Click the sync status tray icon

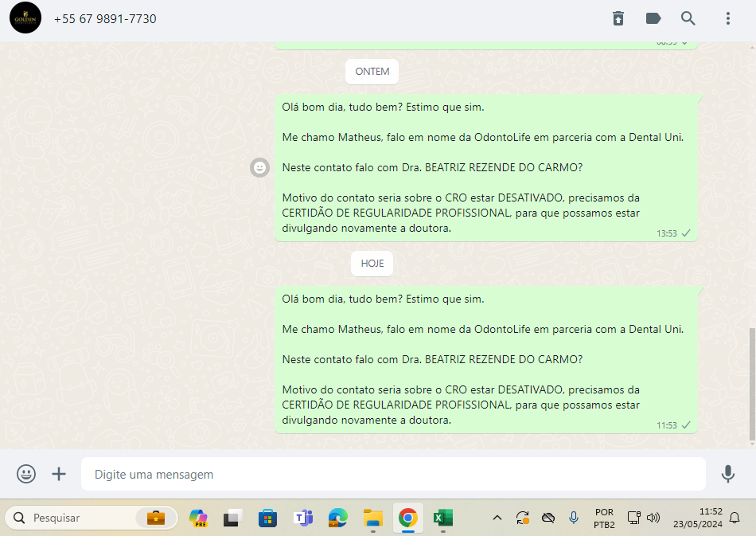click(523, 518)
